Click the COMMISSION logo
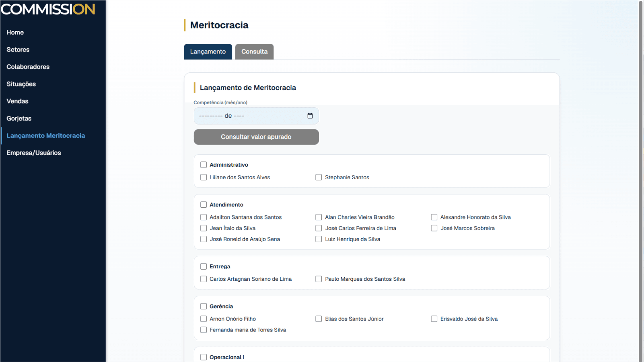The width and height of the screenshot is (644, 362). [48, 9]
